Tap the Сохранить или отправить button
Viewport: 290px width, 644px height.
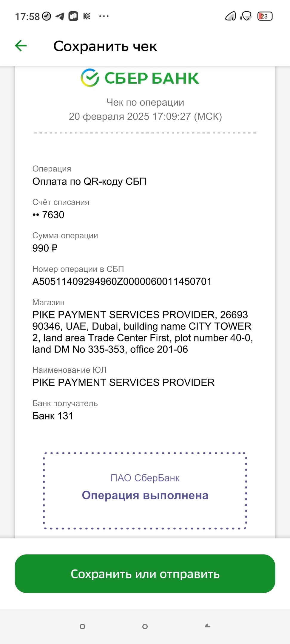(145, 574)
